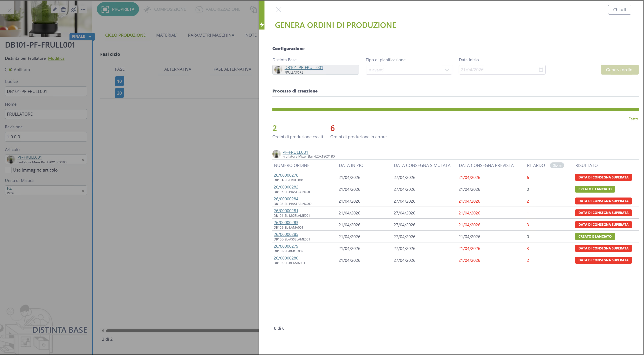
Task: Open Tipo di pianificazione dropdown
Action: coord(409,70)
